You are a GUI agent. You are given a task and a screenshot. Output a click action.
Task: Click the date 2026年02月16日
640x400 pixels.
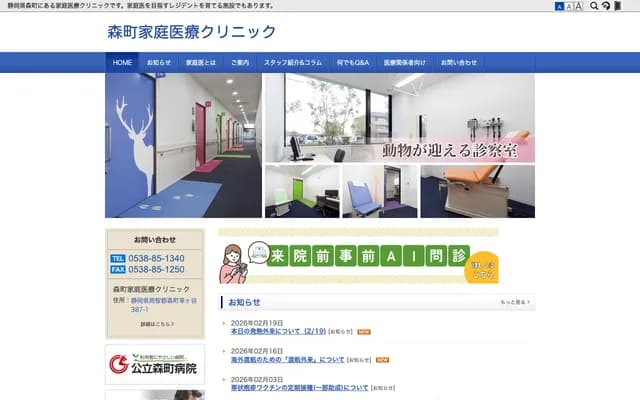(x=257, y=351)
